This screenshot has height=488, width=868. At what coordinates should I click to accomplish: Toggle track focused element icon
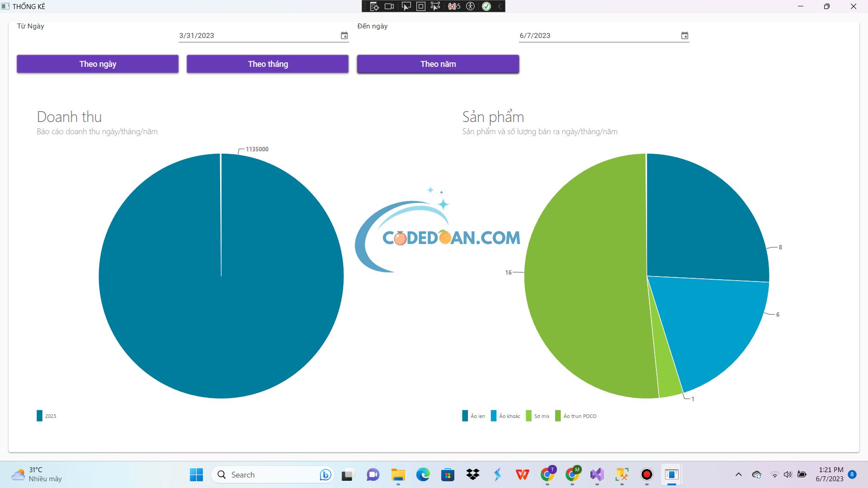click(435, 6)
